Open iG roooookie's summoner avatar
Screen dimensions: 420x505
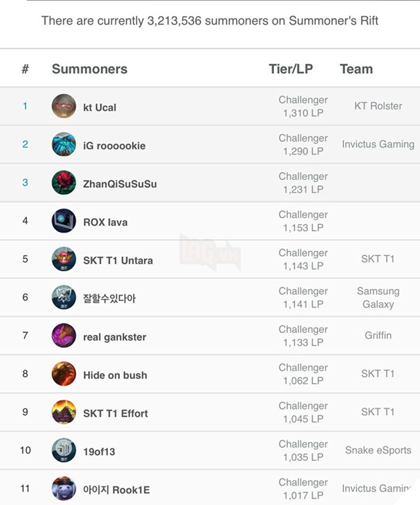coord(64,145)
